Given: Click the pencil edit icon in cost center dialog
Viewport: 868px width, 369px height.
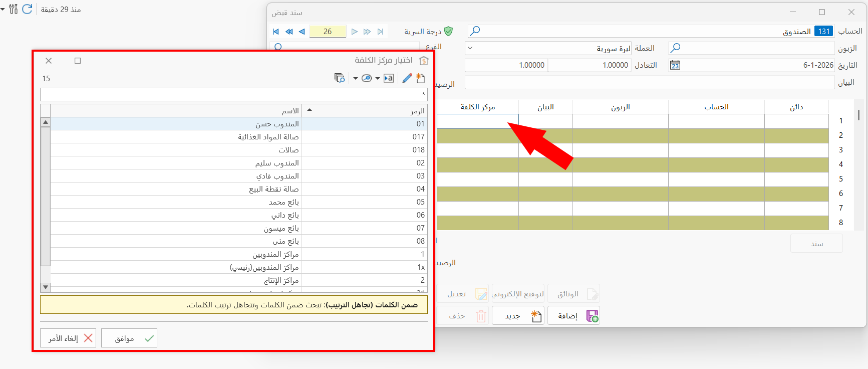Looking at the screenshot, I should pos(407,78).
